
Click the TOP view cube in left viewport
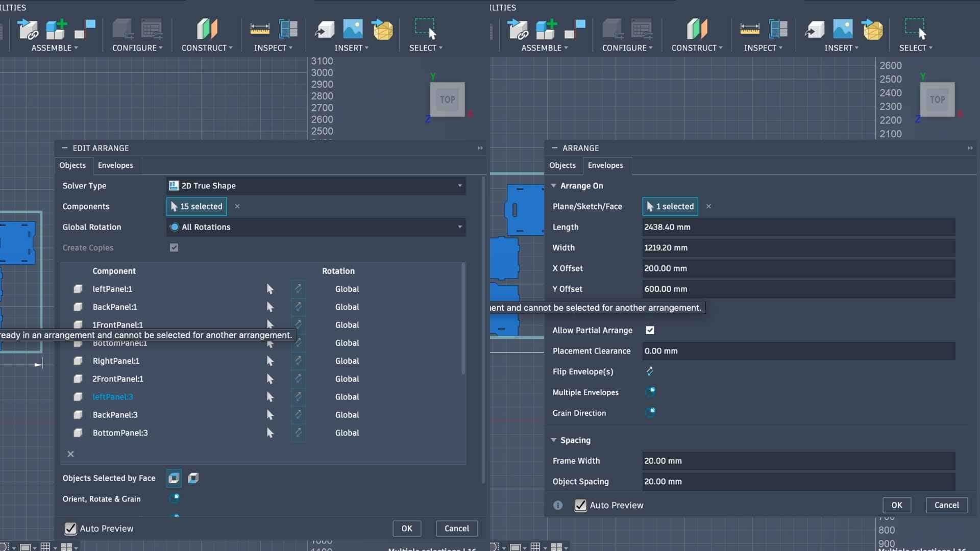[447, 99]
